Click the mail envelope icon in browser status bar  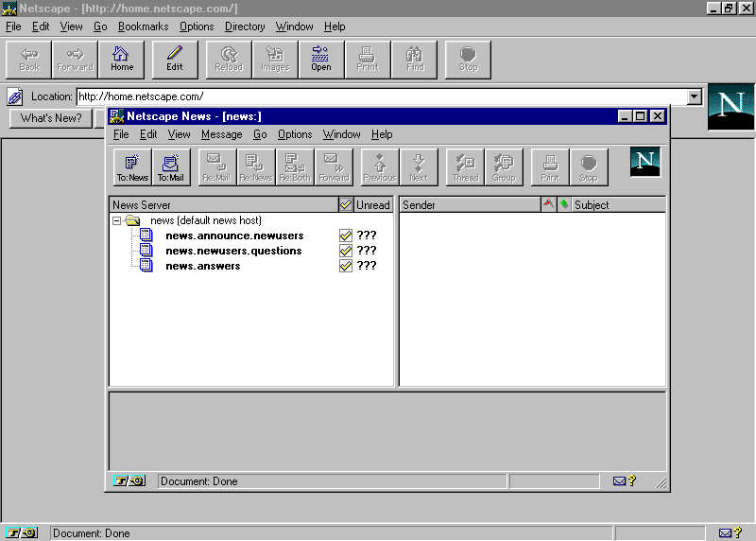725,532
